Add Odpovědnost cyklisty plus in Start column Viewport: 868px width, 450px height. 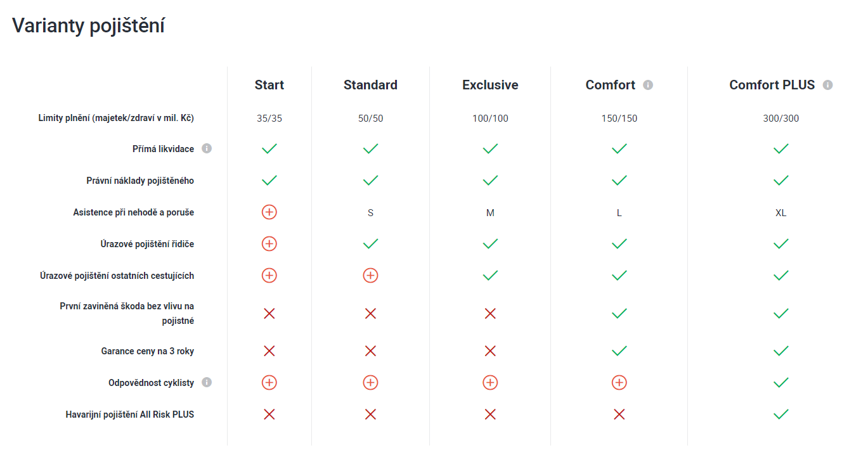point(269,382)
